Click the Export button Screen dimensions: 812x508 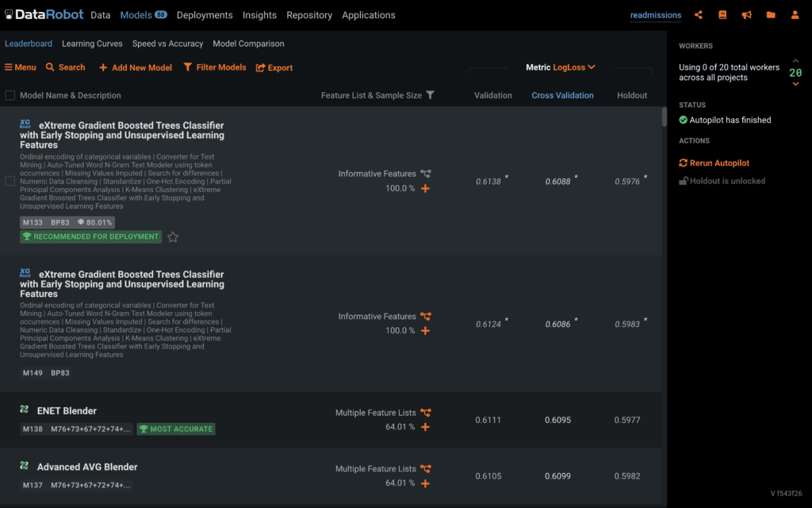(x=274, y=67)
